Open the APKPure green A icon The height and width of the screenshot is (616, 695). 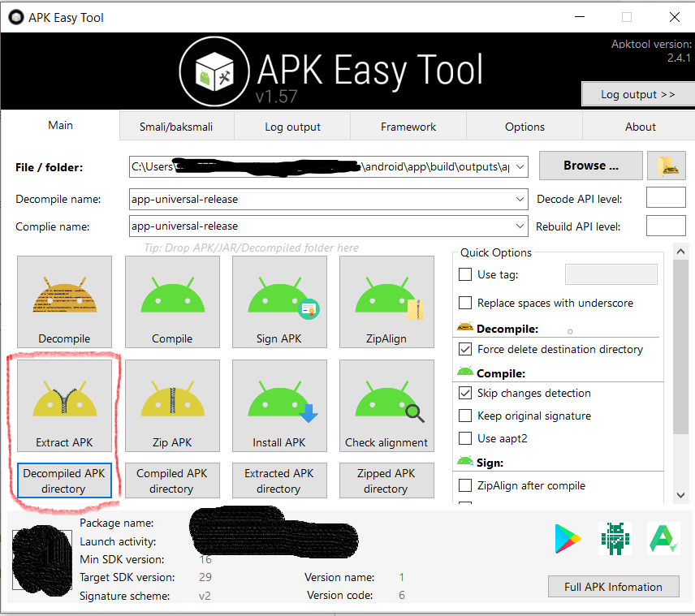click(663, 538)
